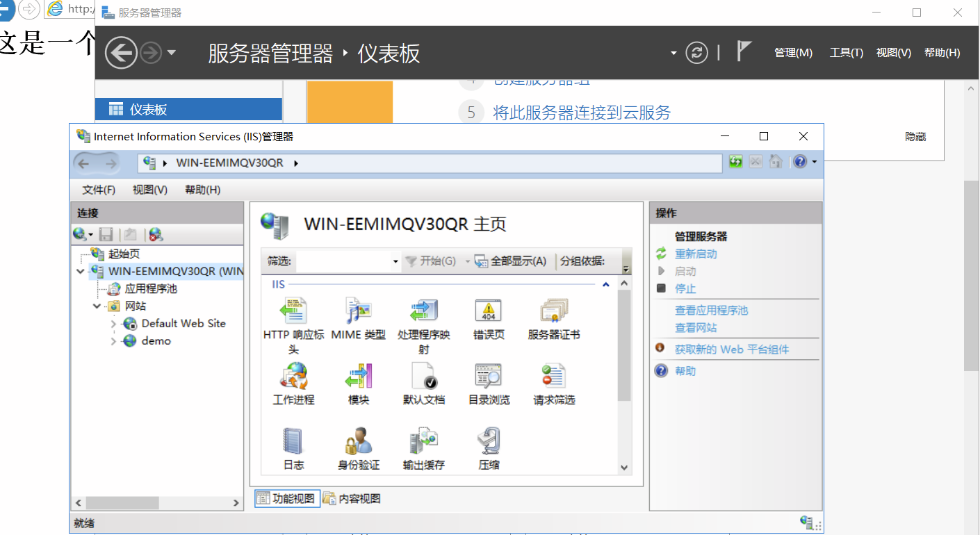Open 目录浏览 feature icon
The height and width of the screenshot is (535, 980).
click(489, 376)
